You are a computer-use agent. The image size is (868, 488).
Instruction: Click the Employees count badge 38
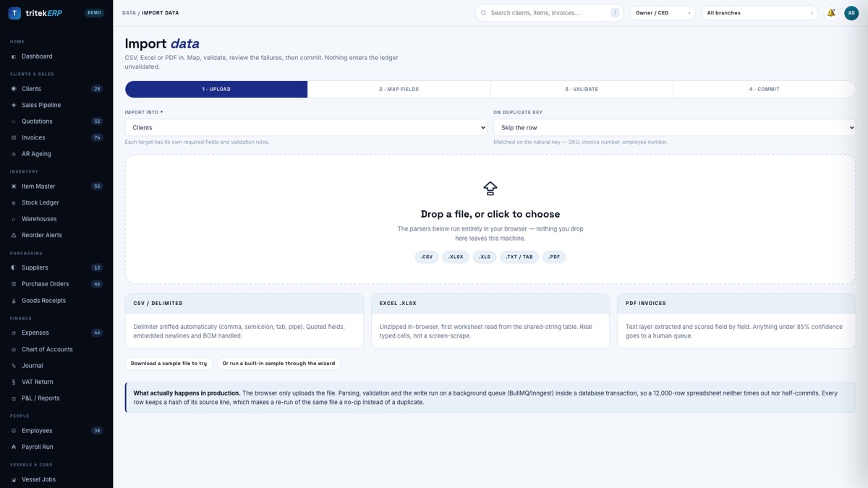97,431
